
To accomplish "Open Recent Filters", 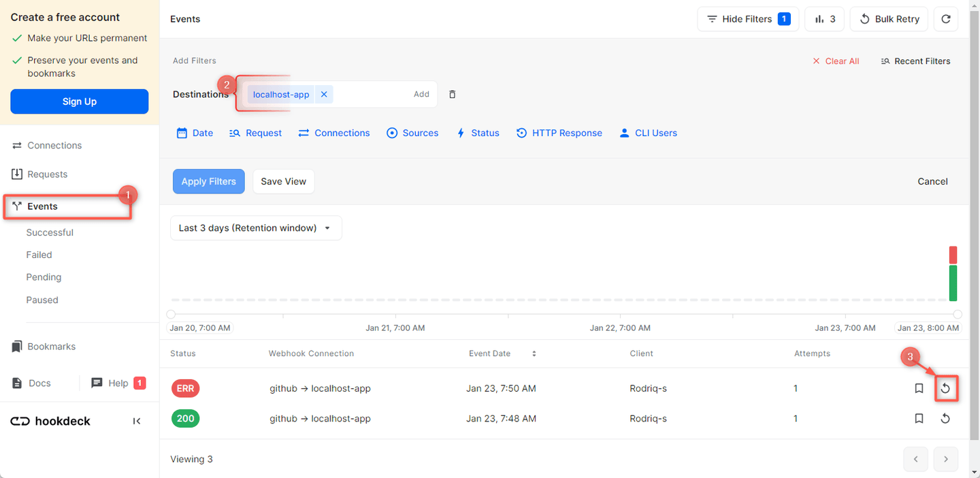I will tap(915, 61).
